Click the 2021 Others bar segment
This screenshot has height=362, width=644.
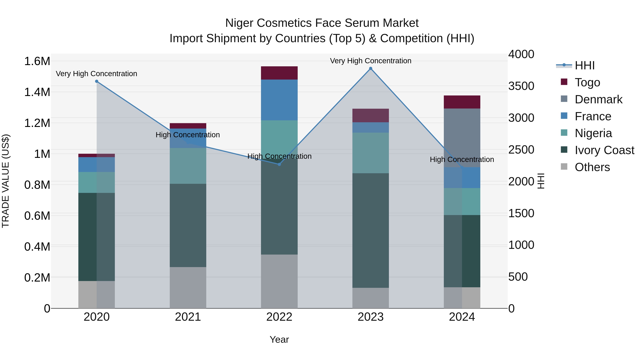click(188, 288)
